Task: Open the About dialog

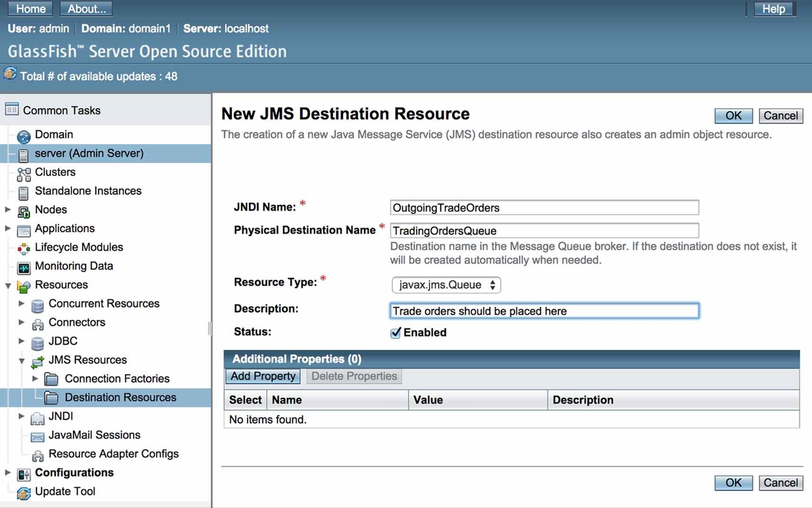Action: coord(86,9)
